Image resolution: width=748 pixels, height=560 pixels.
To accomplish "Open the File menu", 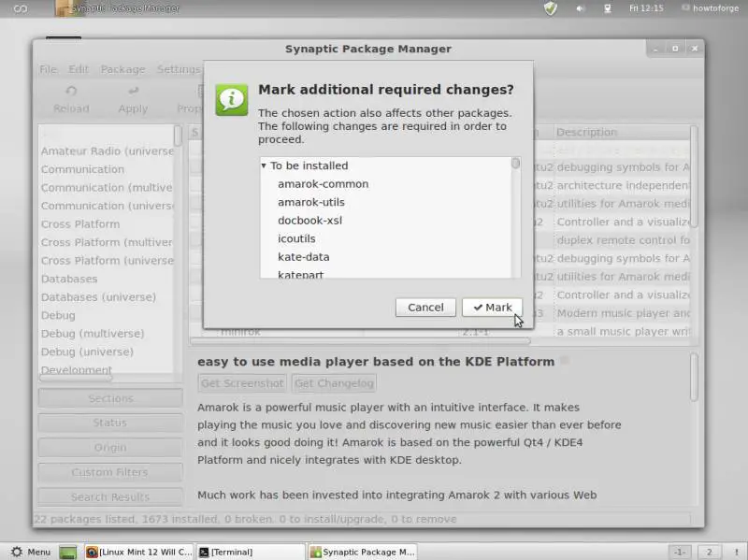I will (x=49, y=69).
